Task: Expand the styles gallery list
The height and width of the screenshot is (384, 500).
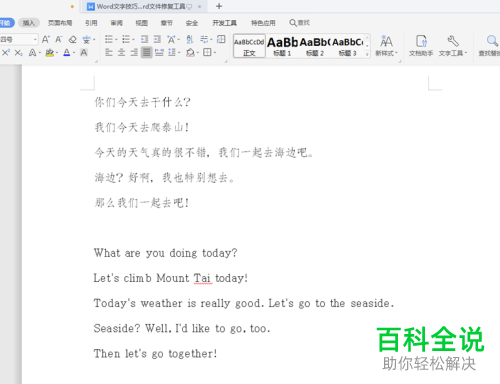Action: [367, 54]
